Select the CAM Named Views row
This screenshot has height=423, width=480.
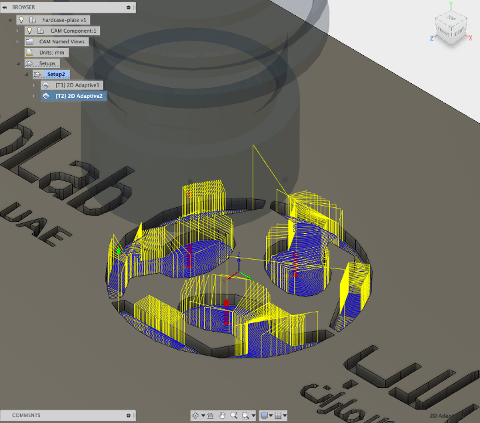(57, 42)
